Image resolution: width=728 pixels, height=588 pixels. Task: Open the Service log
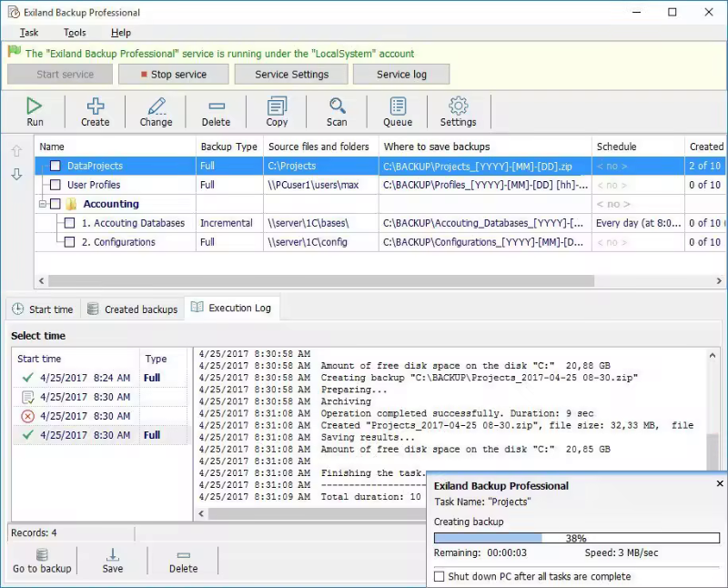(x=401, y=75)
